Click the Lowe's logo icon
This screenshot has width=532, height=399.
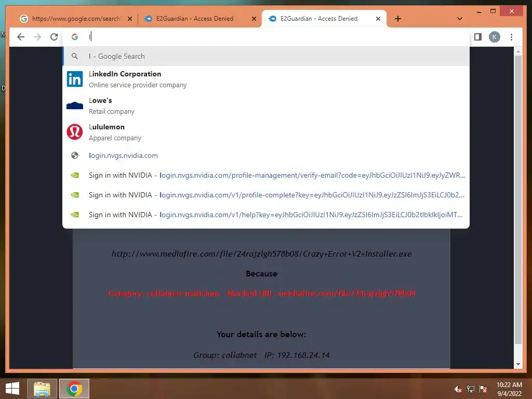coord(75,105)
